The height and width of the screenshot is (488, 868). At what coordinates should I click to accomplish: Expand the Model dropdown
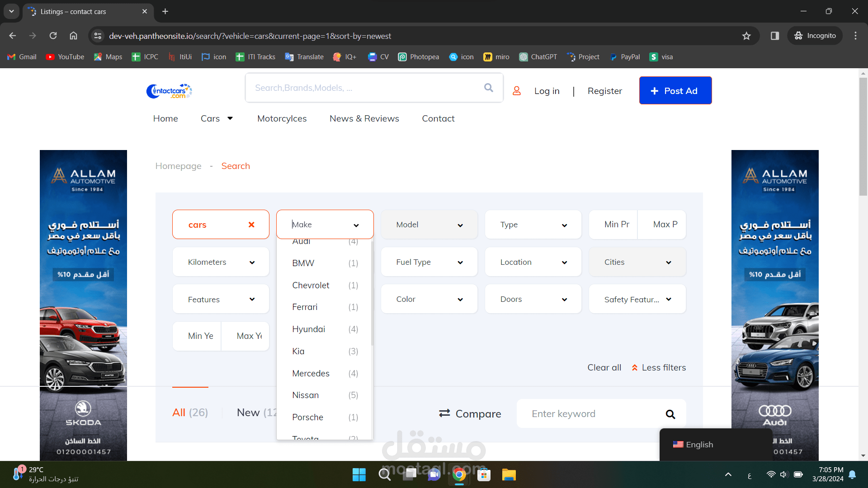(429, 225)
